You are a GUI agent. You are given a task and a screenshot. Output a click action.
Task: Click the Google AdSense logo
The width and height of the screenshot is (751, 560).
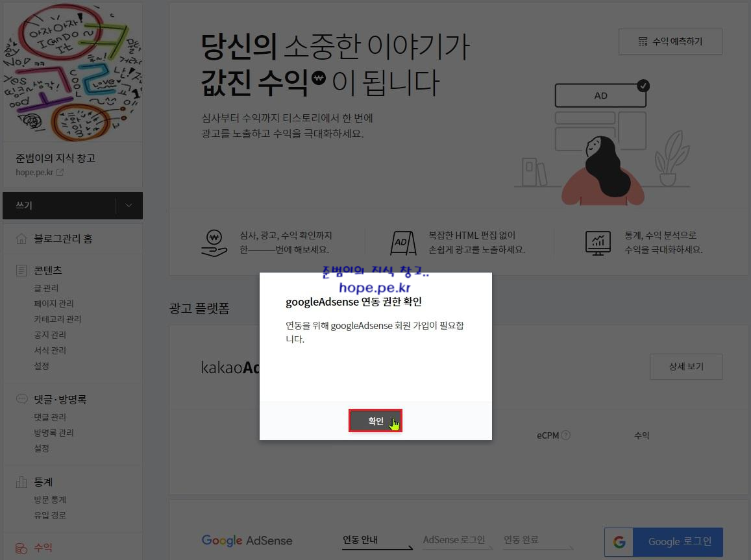coord(247,541)
